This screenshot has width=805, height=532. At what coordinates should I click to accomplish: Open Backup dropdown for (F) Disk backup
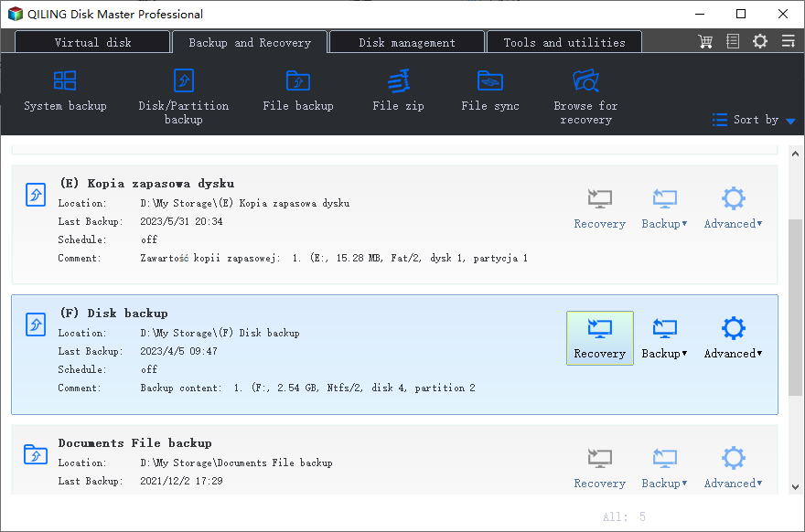pyautogui.click(x=664, y=338)
